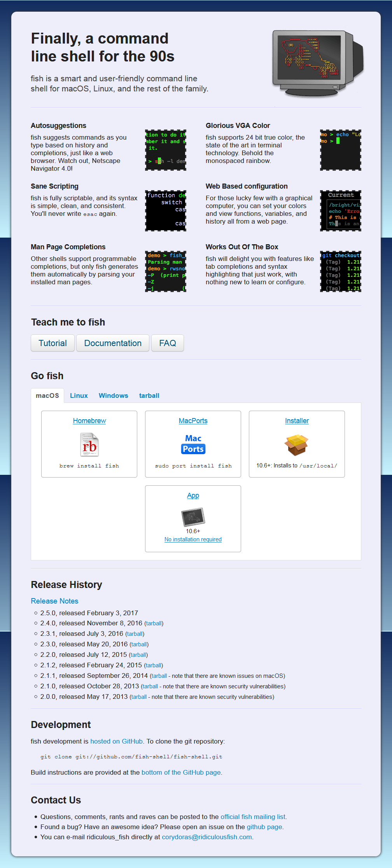Click the Development heading
The width and height of the screenshot is (392, 868).
(x=61, y=725)
